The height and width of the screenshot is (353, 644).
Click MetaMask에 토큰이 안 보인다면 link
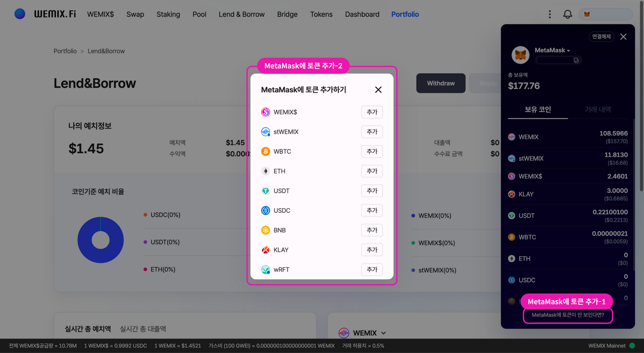click(x=568, y=315)
